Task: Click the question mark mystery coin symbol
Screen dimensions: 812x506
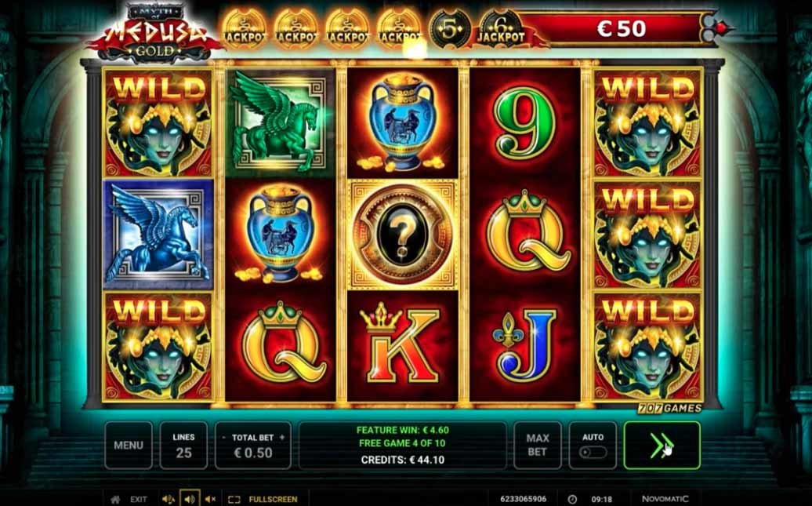Action: pyautogui.click(x=403, y=235)
